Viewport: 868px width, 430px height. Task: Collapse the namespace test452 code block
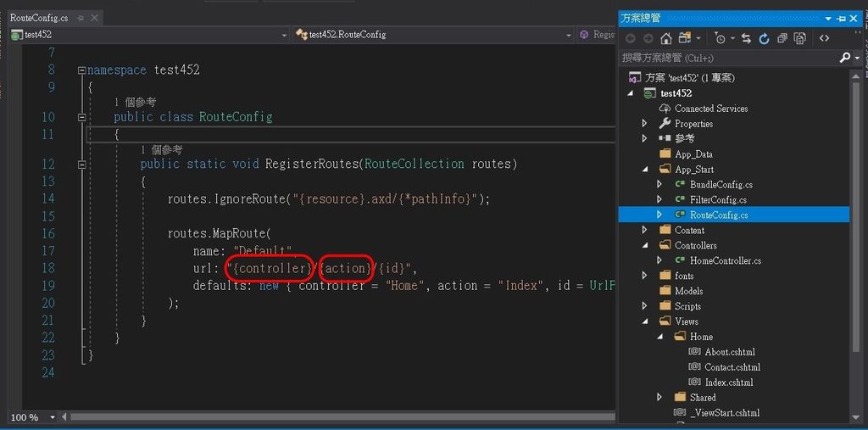pyautogui.click(x=82, y=70)
